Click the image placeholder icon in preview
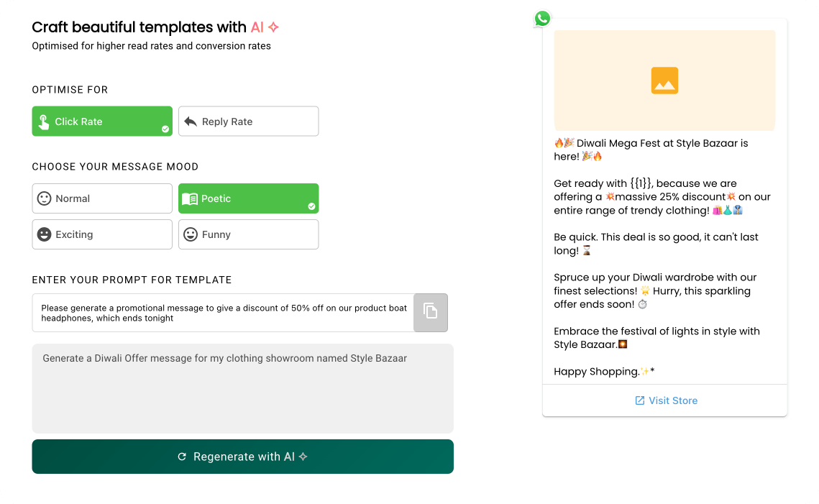Viewport: 819px width, 504px height. pyautogui.click(x=664, y=81)
